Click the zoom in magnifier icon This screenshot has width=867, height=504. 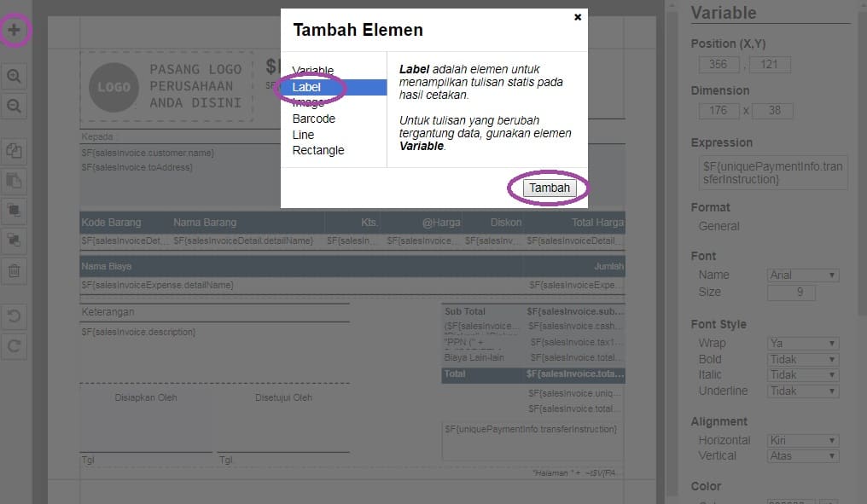[15, 77]
